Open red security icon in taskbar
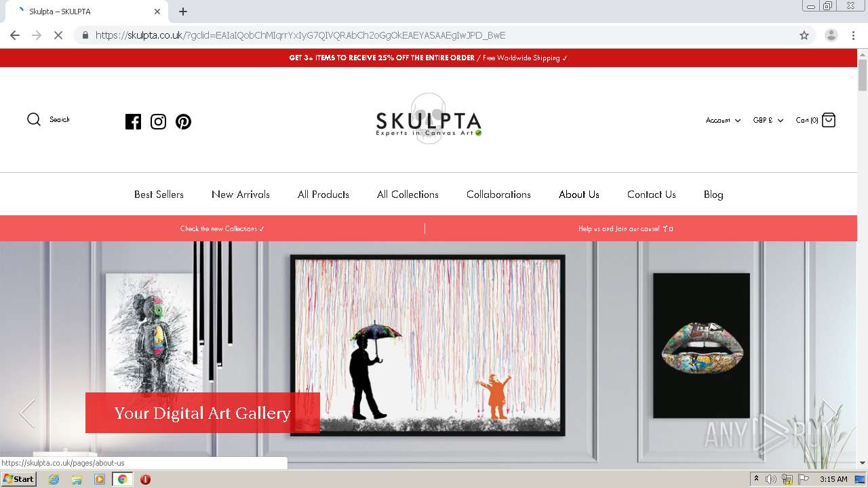The height and width of the screenshot is (488, 868). (145, 479)
